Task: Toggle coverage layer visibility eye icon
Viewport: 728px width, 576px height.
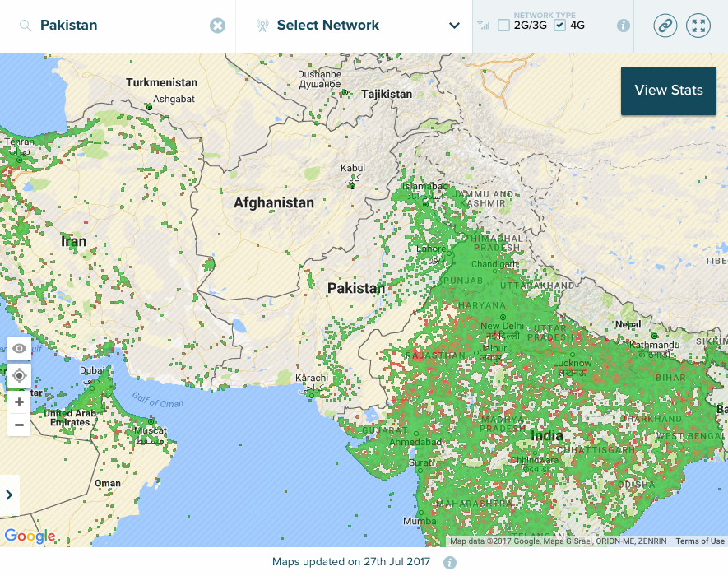Action: [x=20, y=349]
